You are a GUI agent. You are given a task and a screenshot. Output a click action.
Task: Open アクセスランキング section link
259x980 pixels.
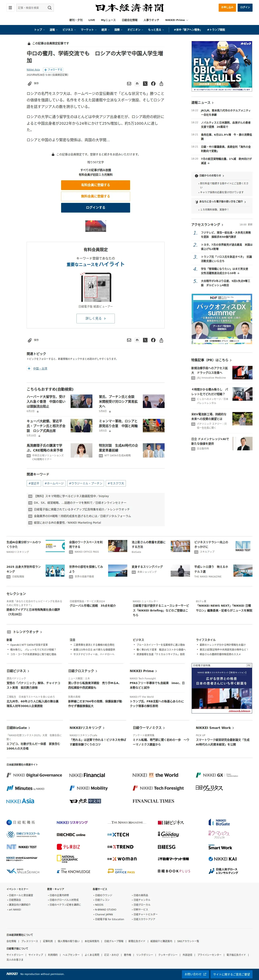coord(207,224)
